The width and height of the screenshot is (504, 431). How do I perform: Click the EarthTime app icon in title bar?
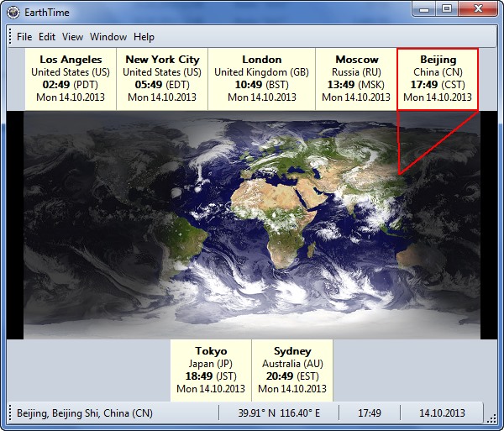tap(13, 11)
